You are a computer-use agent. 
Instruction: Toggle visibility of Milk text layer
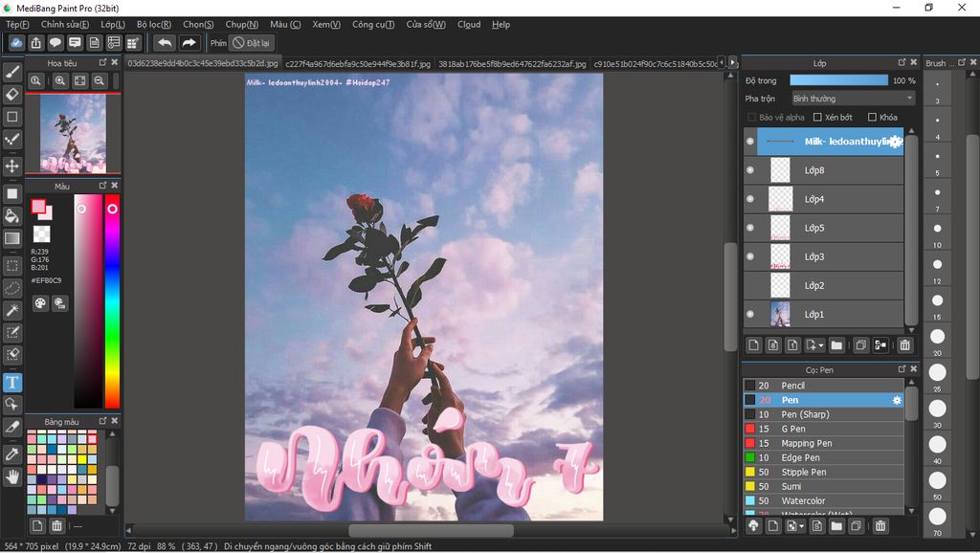(x=750, y=142)
